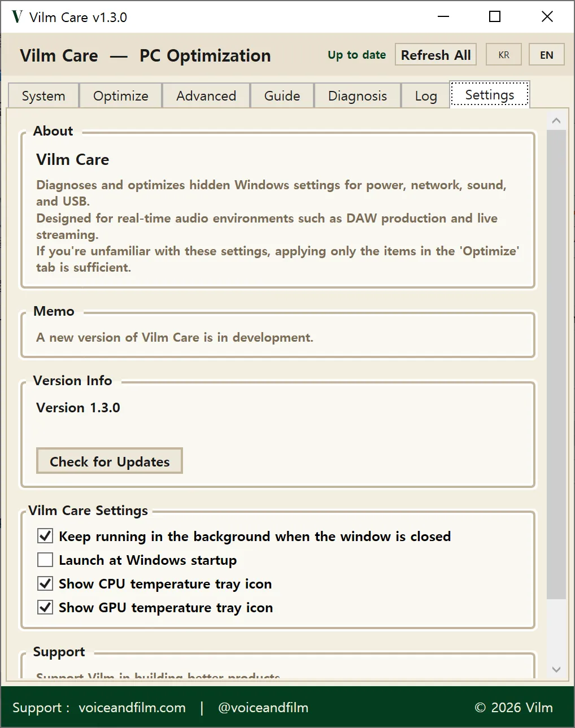Image resolution: width=575 pixels, height=728 pixels.
Task: Open the System tab
Action: click(x=43, y=95)
